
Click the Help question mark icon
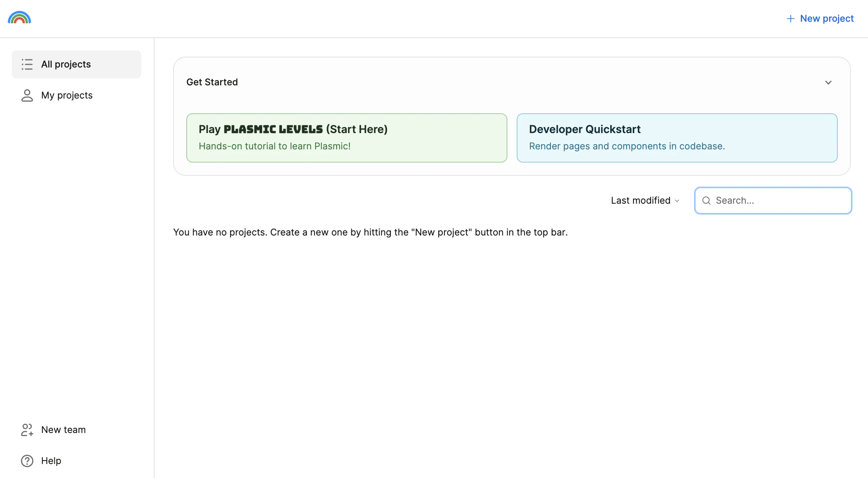(27, 461)
